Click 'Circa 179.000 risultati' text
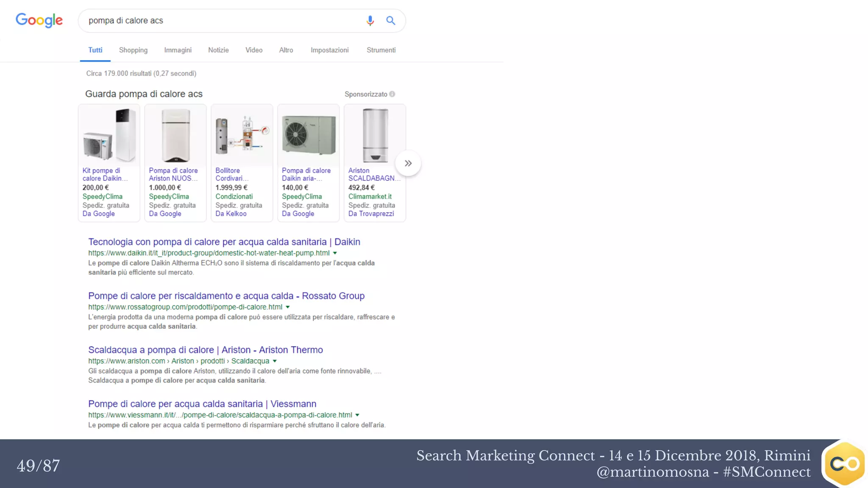 click(x=141, y=74)
